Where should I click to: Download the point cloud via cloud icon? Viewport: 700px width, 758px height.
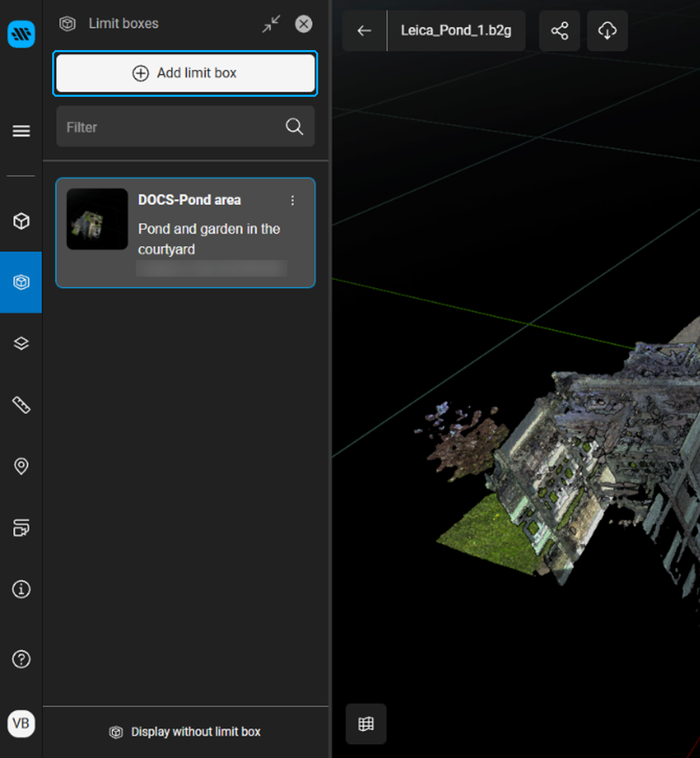coord(607,30)
